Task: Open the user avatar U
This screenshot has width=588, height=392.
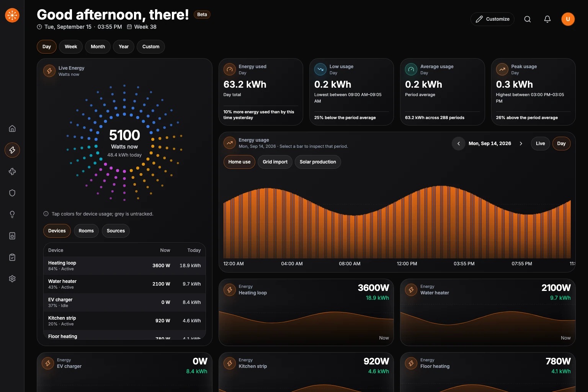Action: pos(568,19)
